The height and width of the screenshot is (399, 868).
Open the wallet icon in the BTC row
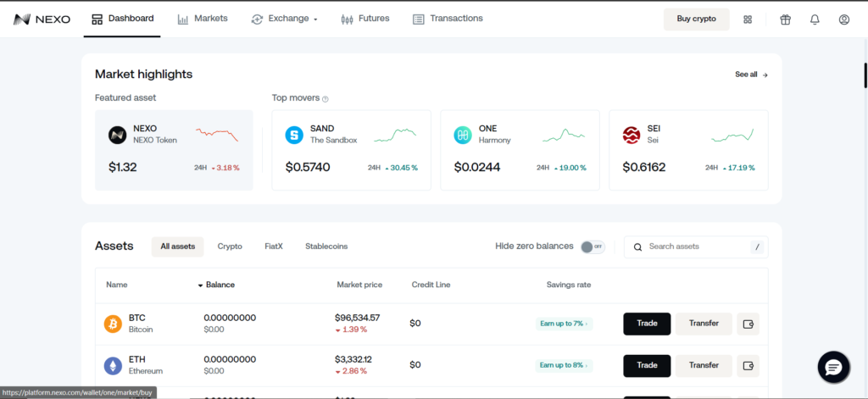click(x=748, y=324)
